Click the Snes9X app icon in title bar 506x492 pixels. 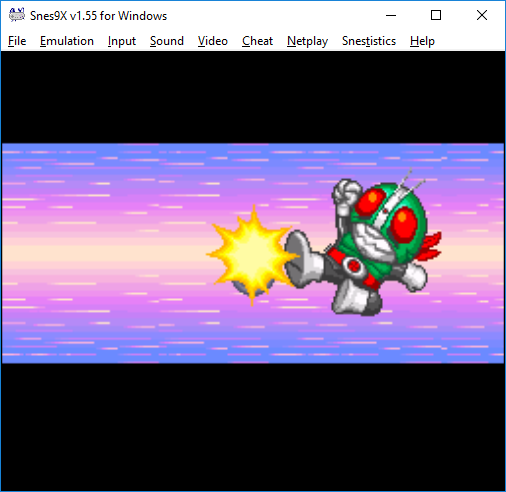[x=17, y=15]
